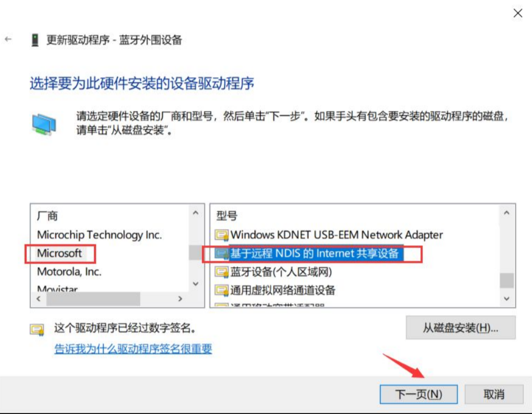
Task: Click the icon beside 蓝牙设备(个人区域网)
Action: click(221, 272)
